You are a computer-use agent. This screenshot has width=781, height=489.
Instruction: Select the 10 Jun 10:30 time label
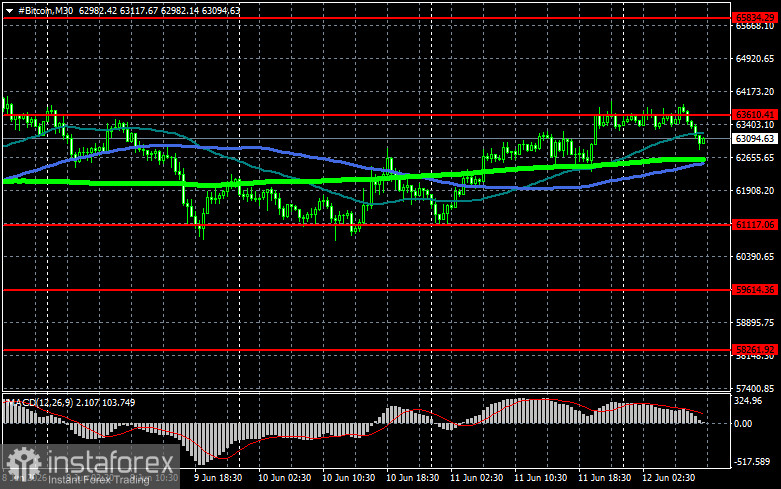[x=349, y=478]
